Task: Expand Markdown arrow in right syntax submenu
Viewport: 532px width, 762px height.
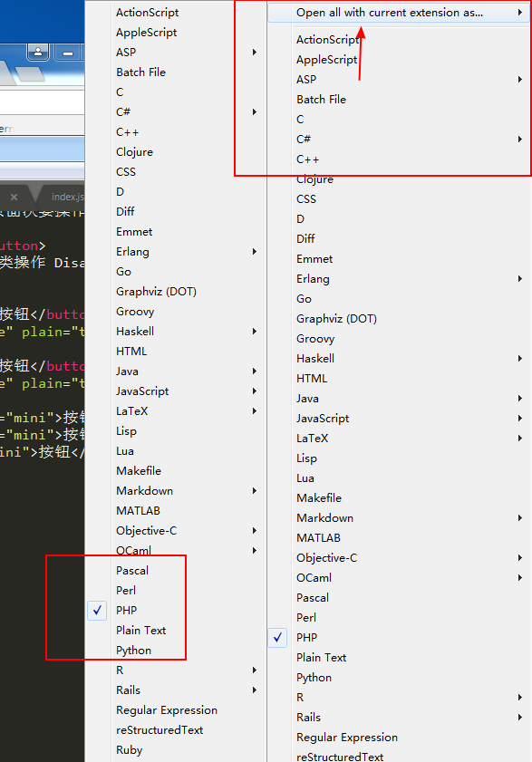Action: click(x=520, y=517)
